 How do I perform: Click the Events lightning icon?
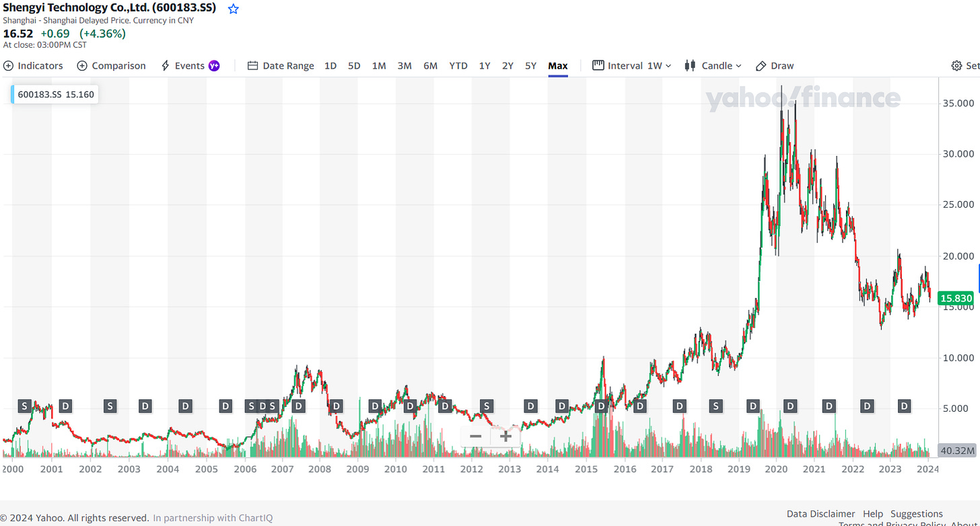pos(164,65)
